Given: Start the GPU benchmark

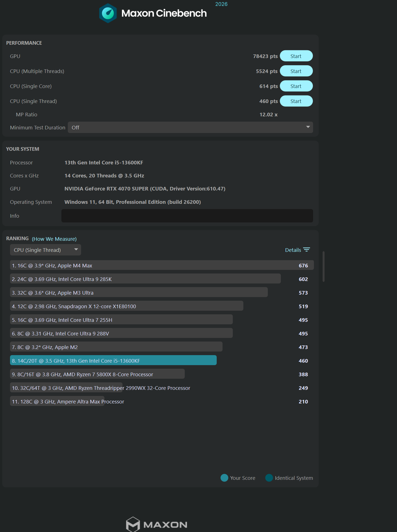Looking at the screenshot, I should point(296,56).
